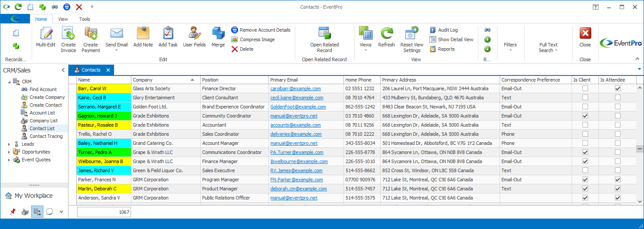This screenshot has height=229, width=644.
Task: Click Compress Image in the ribbon
Action: [253, 39]
